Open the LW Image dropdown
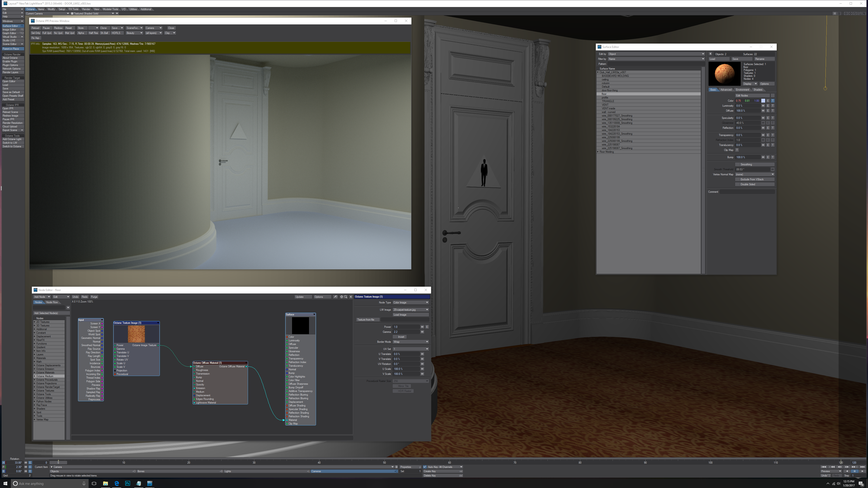The width and height of the screenshot is (868, 488). (x=410, y=310)
